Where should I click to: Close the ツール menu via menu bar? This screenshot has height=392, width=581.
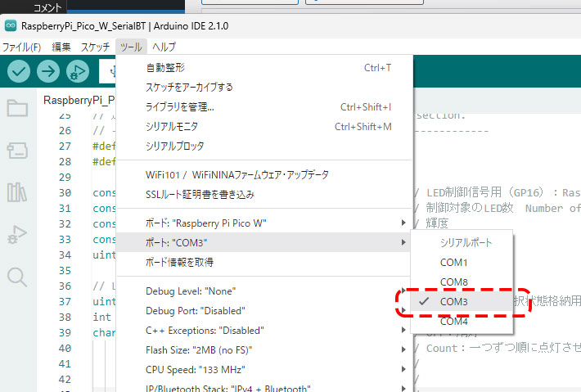coord(131,47)
